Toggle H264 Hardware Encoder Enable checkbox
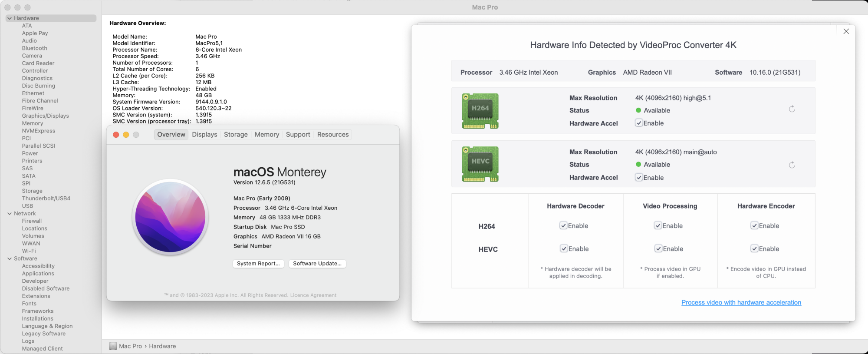868x354 pixels. click(x=754, y=225)
